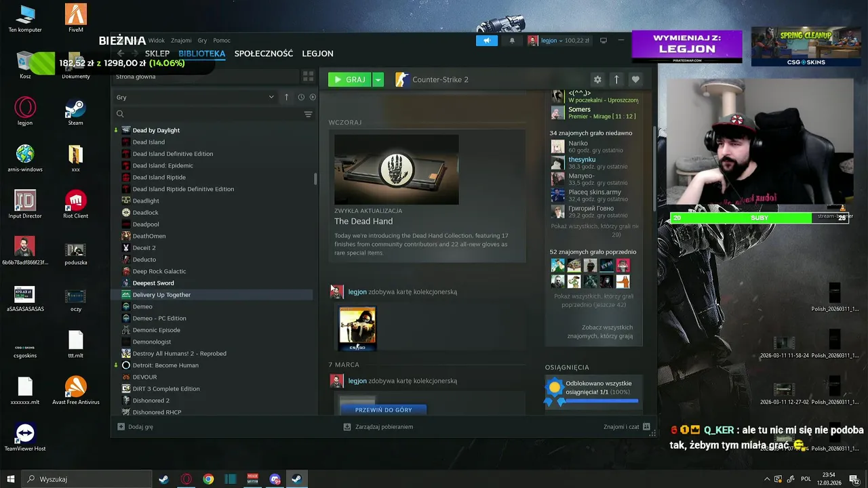Open the Steam desktop shortcut
Screen dimensions: 868x488
pos(76,111)
